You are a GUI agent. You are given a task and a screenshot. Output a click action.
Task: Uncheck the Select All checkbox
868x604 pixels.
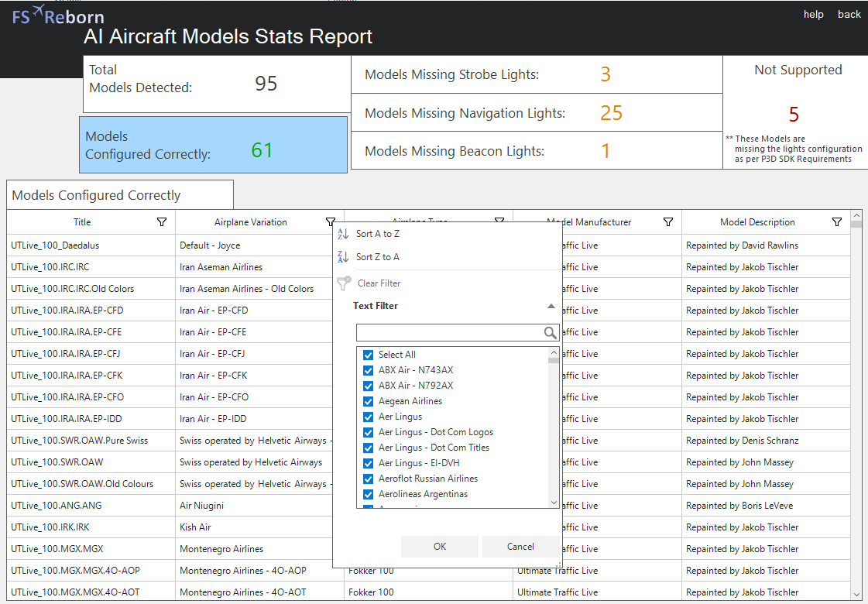[x=369, y=355]
